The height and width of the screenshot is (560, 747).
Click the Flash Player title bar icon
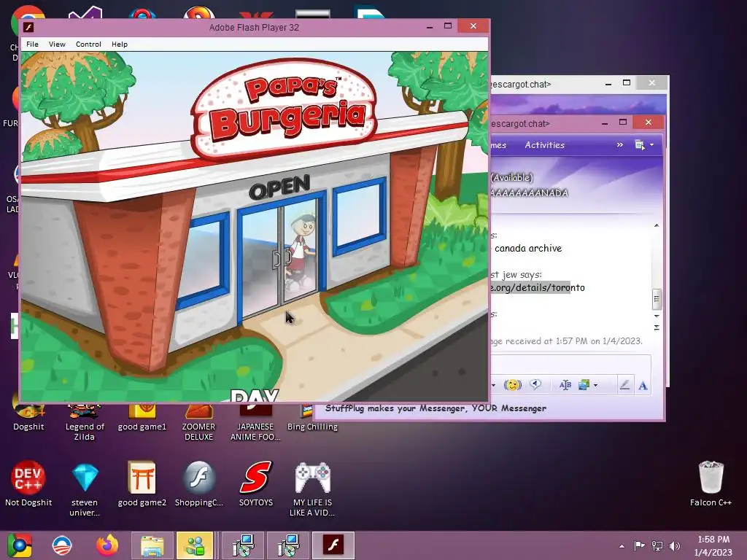pos(28,27)
